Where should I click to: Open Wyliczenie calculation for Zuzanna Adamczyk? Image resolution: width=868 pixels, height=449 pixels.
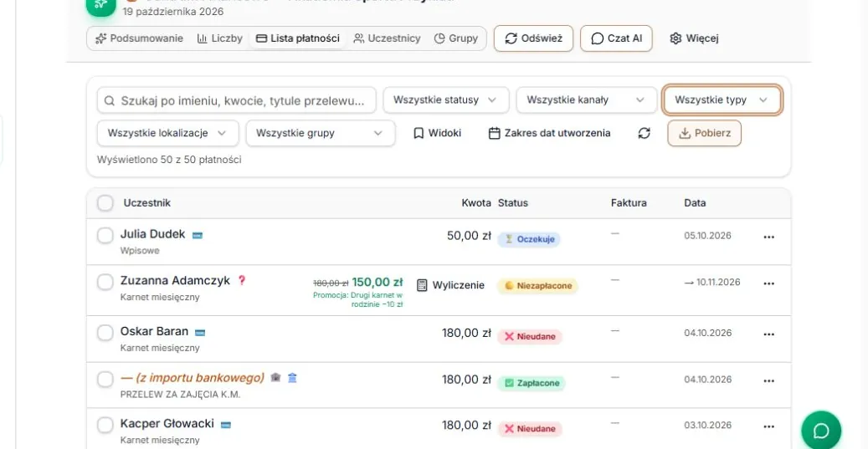450,285
